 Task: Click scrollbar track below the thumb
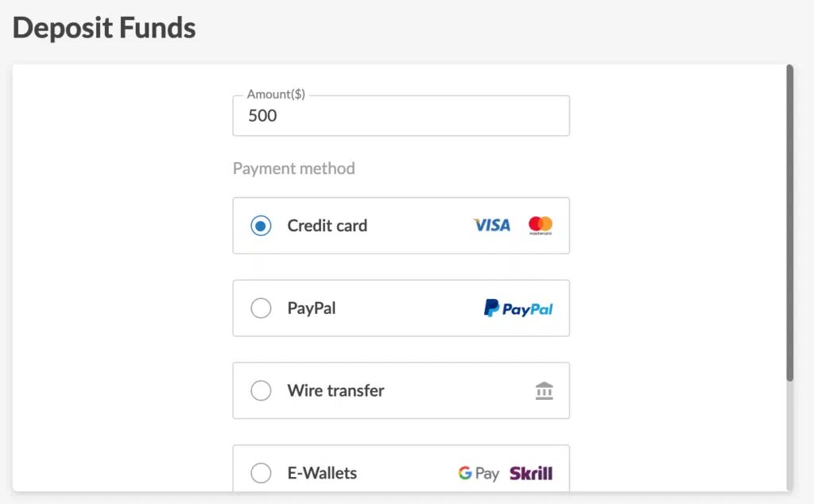pos(789,436)
